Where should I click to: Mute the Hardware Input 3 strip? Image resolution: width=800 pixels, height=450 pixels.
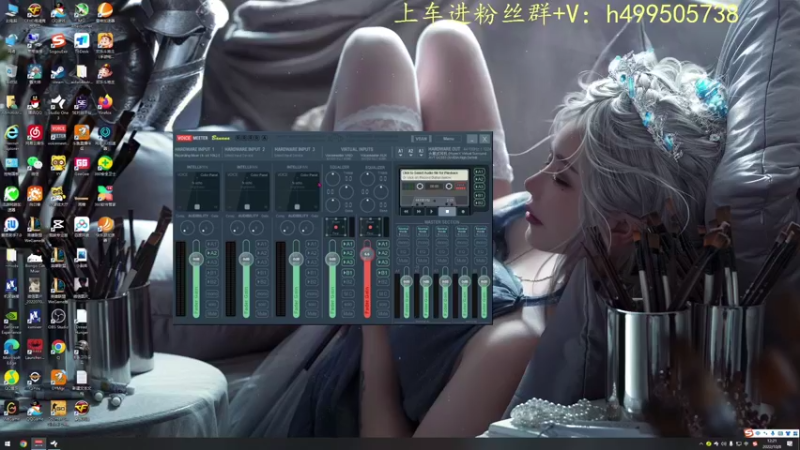312,313
